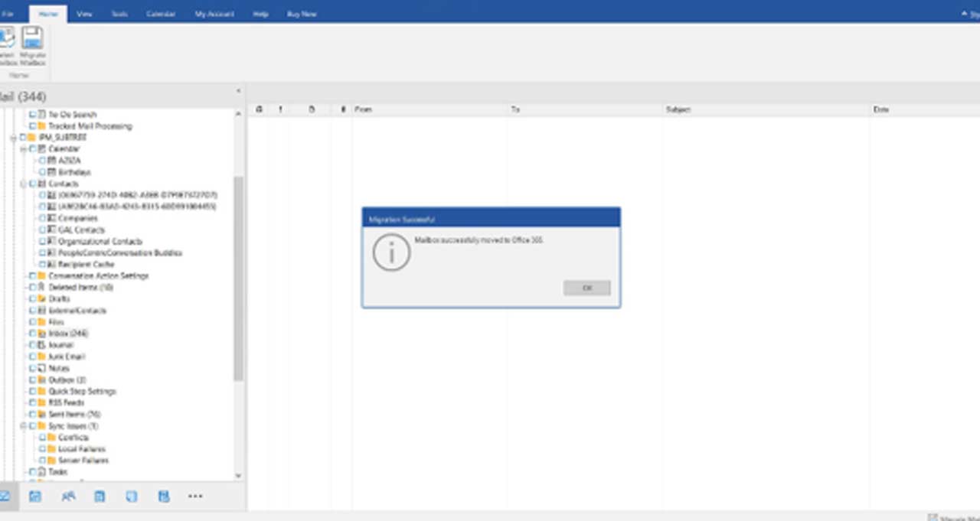The image size is (980, 521).
Task: Open the Notes icon in bottom navigation
Action: pyautogui.click(x=132, y=497)
